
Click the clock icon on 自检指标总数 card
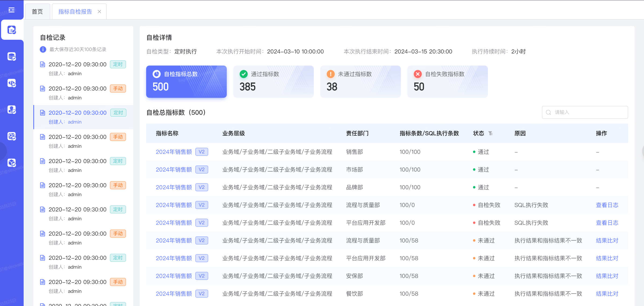(x=157, y=74)
